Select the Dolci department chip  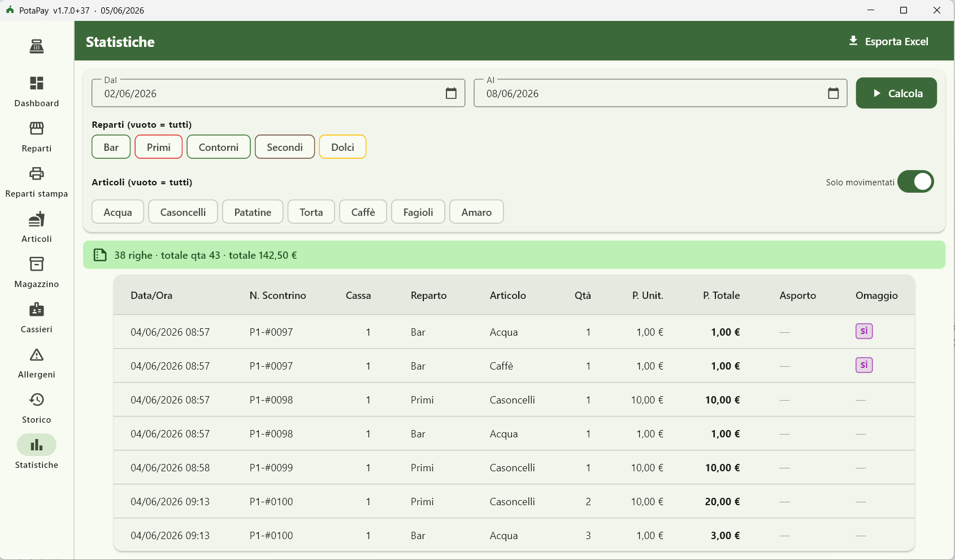343,147
